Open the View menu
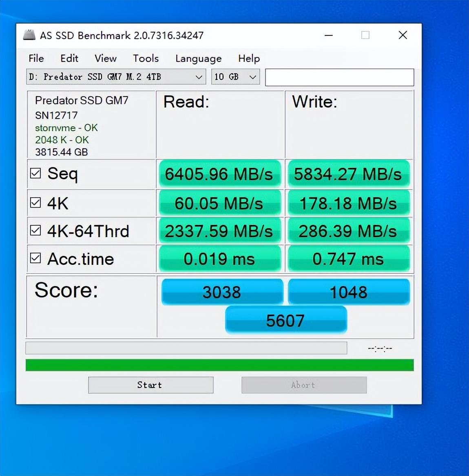This screenshot has height=476, width=469. tap(105, 58)
